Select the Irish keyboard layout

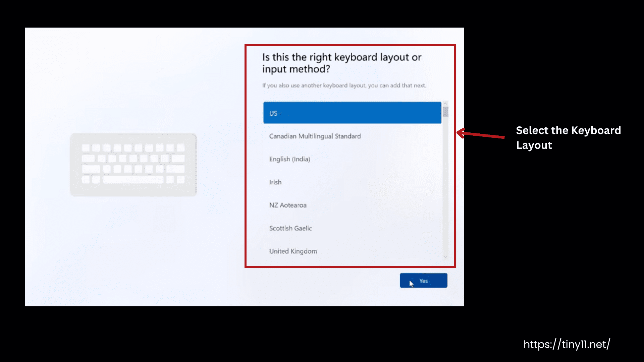(275, 182)
